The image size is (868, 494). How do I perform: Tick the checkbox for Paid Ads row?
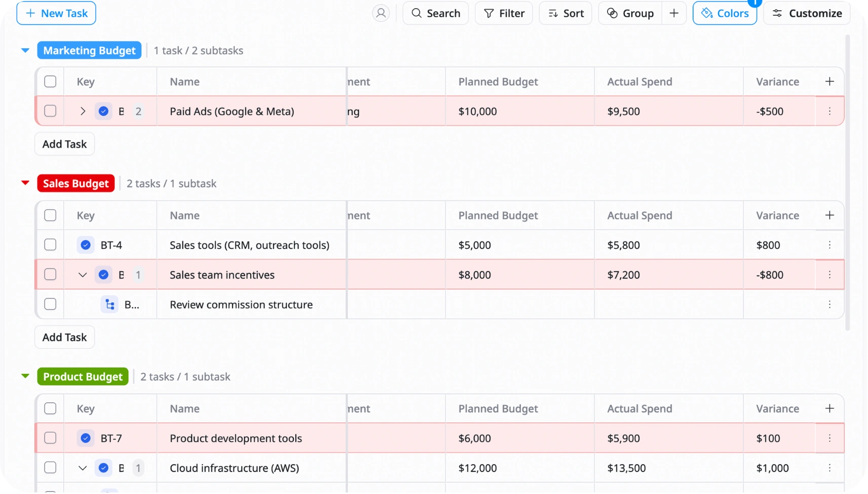pyautogui.click(x=50, y=111)
